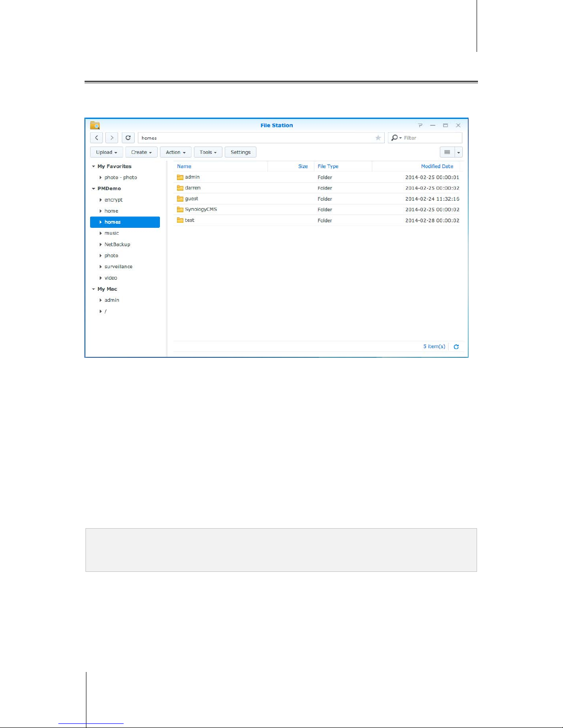
Task: Collapse the My Favorites section
Action: 93,166
